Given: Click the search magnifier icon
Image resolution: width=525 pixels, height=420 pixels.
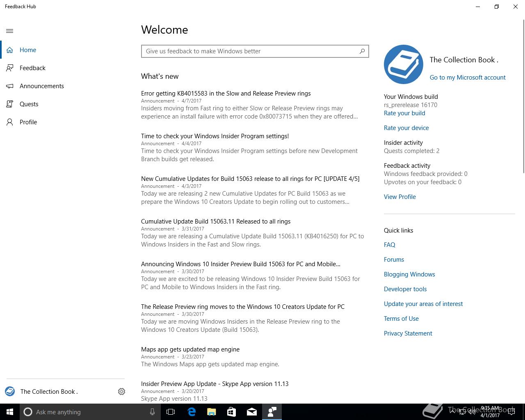Looking at the screenshot, I should click(362, 51).
